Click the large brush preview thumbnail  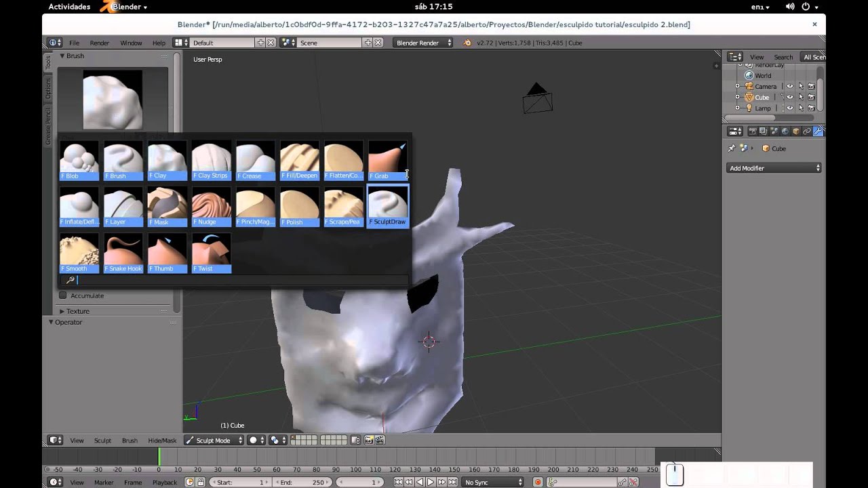tap(113, 100)
